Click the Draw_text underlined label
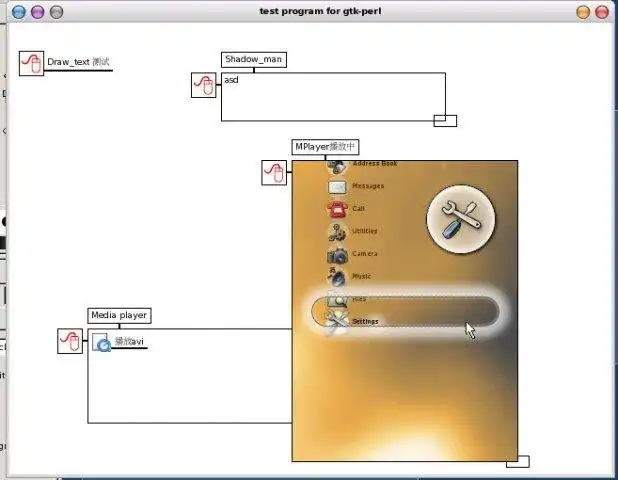 tap(78, 62)
